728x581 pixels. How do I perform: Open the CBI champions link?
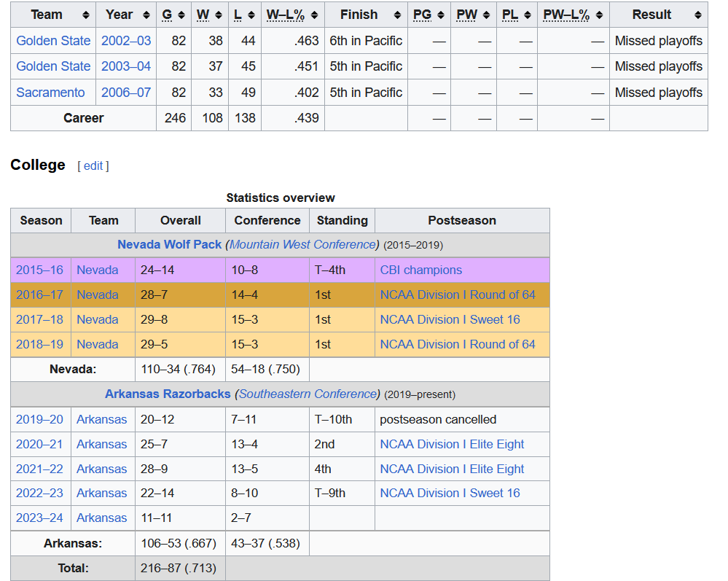coord(421,270)
